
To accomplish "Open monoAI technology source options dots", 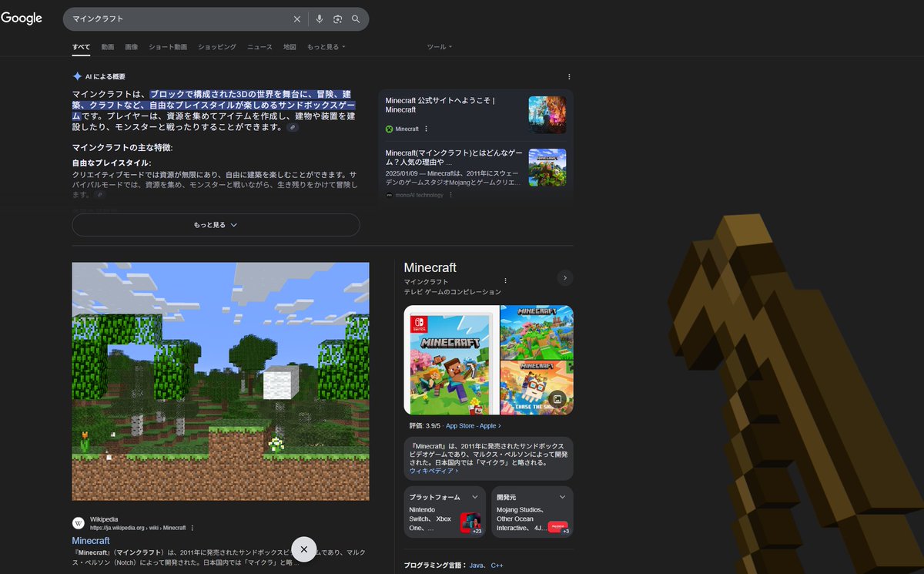I will tap(450, 195).
